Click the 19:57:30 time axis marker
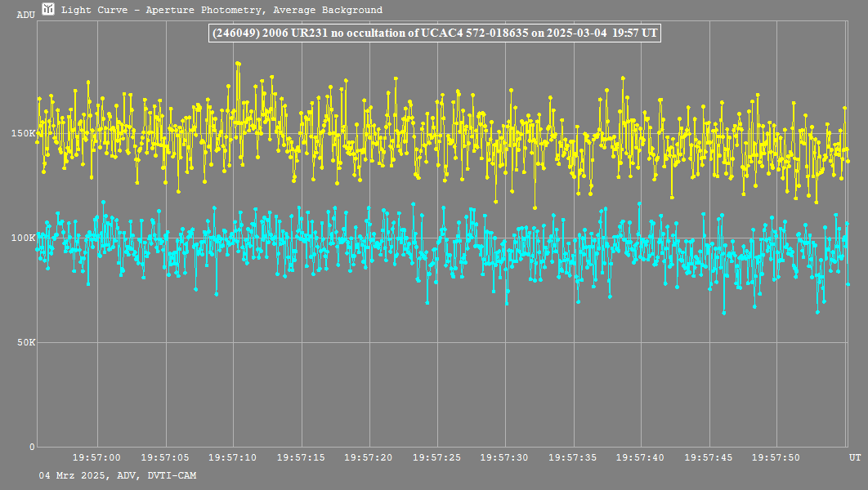This screenshot has width=868, height=490. (x=504, y=458)
